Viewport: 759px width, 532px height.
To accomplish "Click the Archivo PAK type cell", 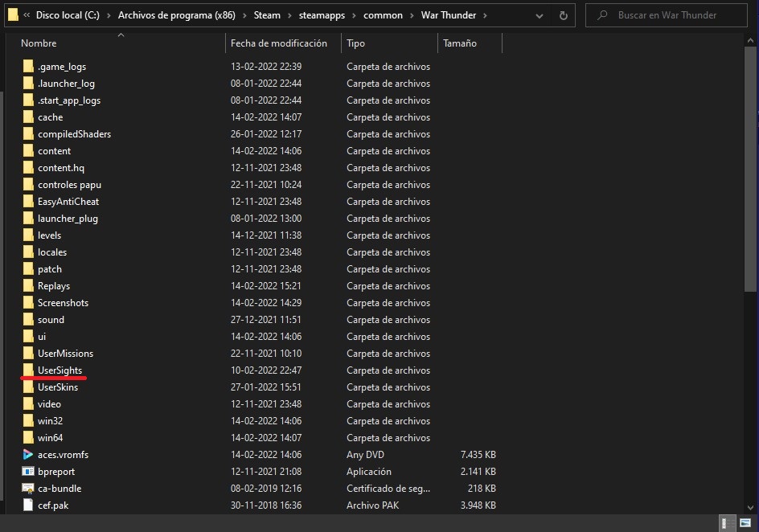I will click(373, 505).
